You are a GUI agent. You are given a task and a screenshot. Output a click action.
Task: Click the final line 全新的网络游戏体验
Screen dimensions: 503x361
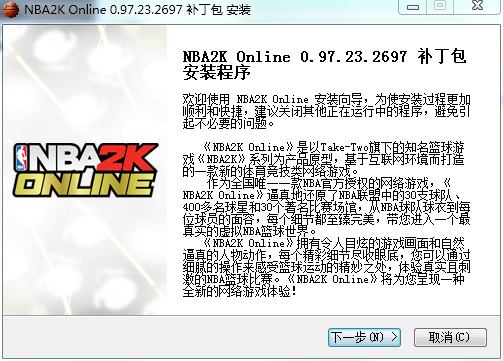[239, 291]
